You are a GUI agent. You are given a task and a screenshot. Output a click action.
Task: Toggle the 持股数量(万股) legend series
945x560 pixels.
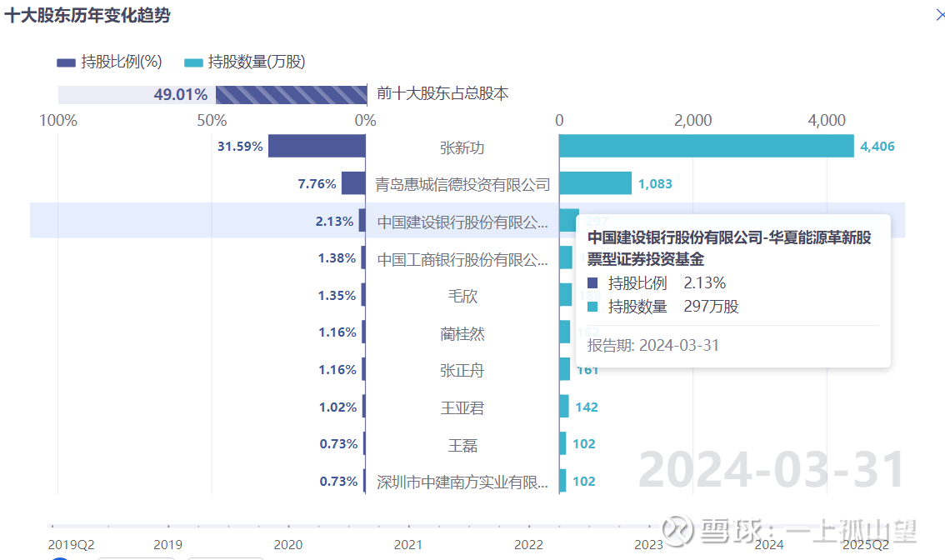pos(245,62)
